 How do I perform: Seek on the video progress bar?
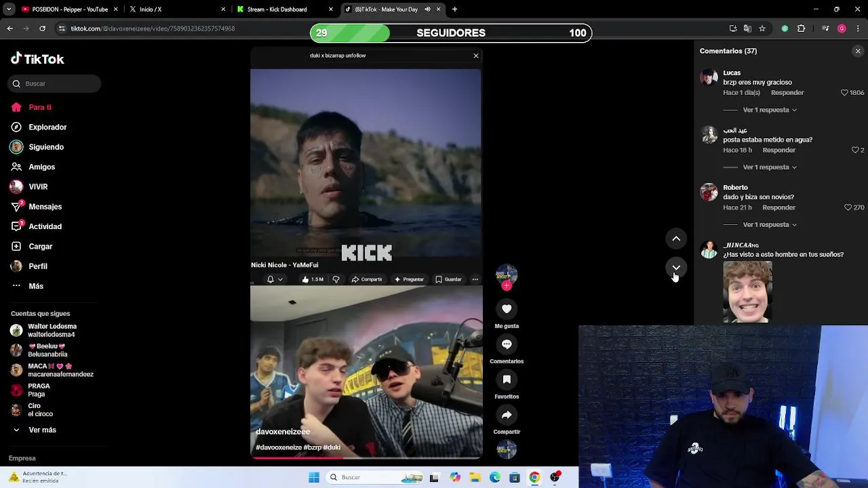pyautogui.click(x=366, y=457)
